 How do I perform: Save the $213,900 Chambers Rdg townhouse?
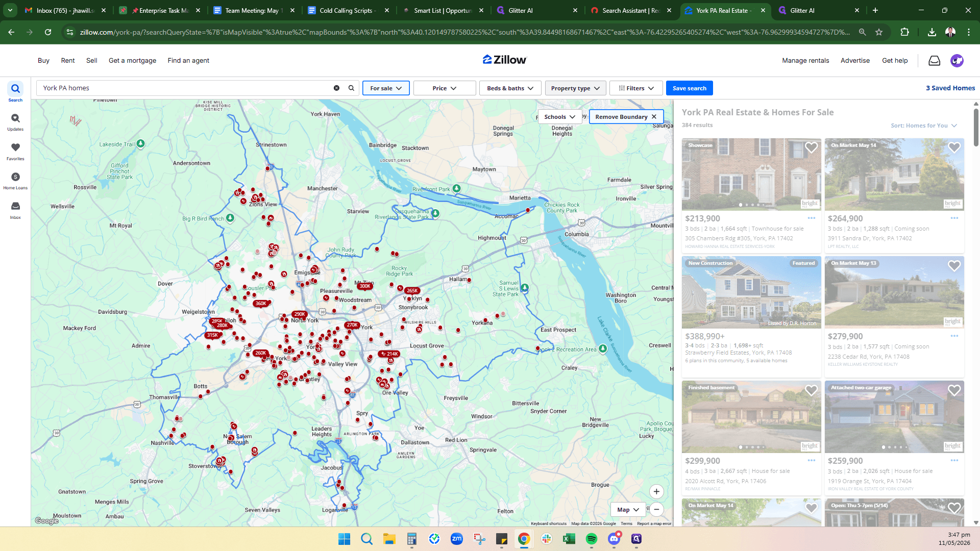click(x=811, y=147)
